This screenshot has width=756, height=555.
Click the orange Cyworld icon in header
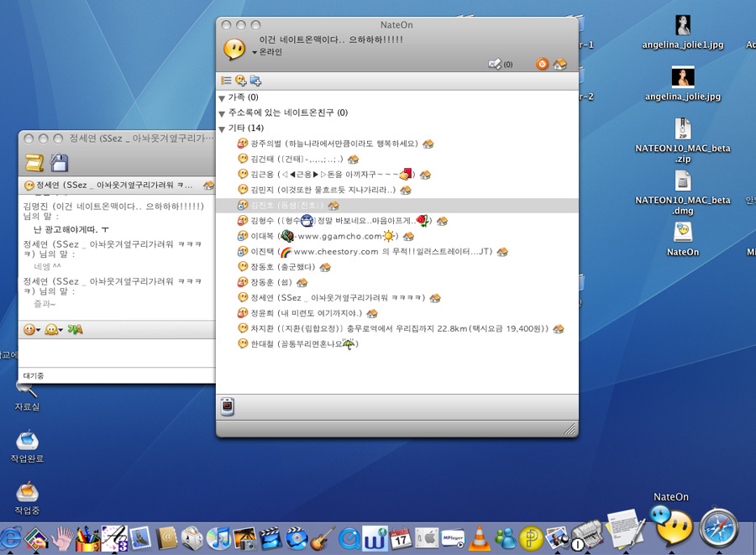(543, 63)
